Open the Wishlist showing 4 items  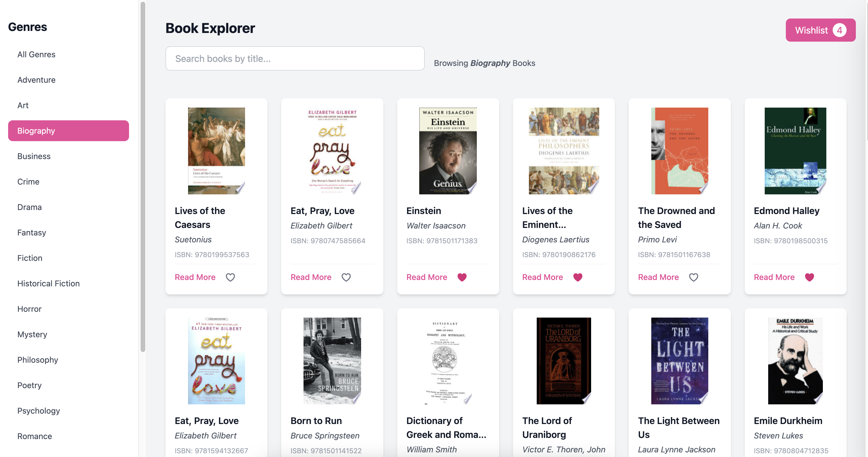[x=820, y=30]
